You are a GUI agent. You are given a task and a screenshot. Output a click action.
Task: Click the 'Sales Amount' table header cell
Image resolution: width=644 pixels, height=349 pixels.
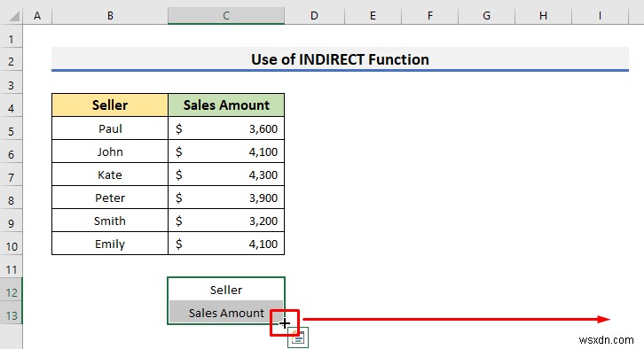point(226,105)
